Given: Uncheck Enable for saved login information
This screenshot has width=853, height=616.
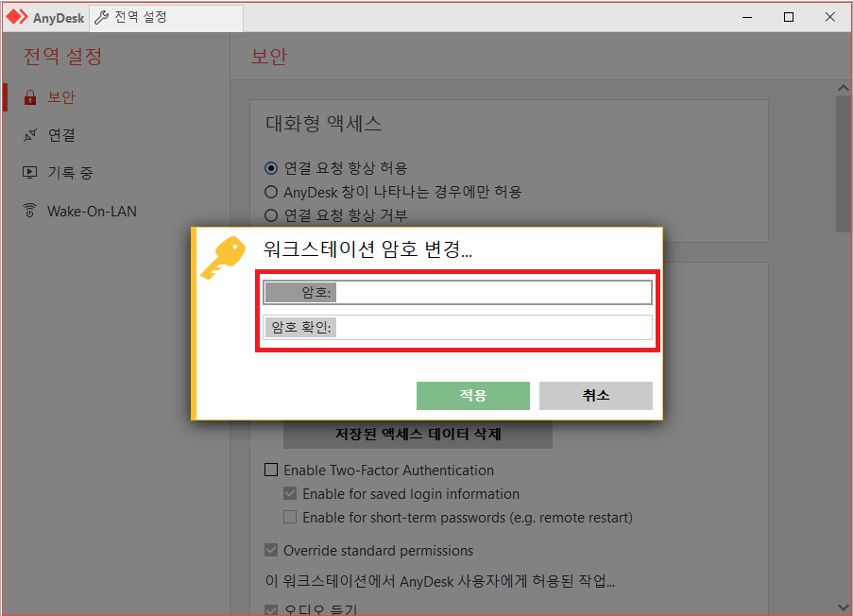Looking at the screenshot, I should (x=290, y=493).
